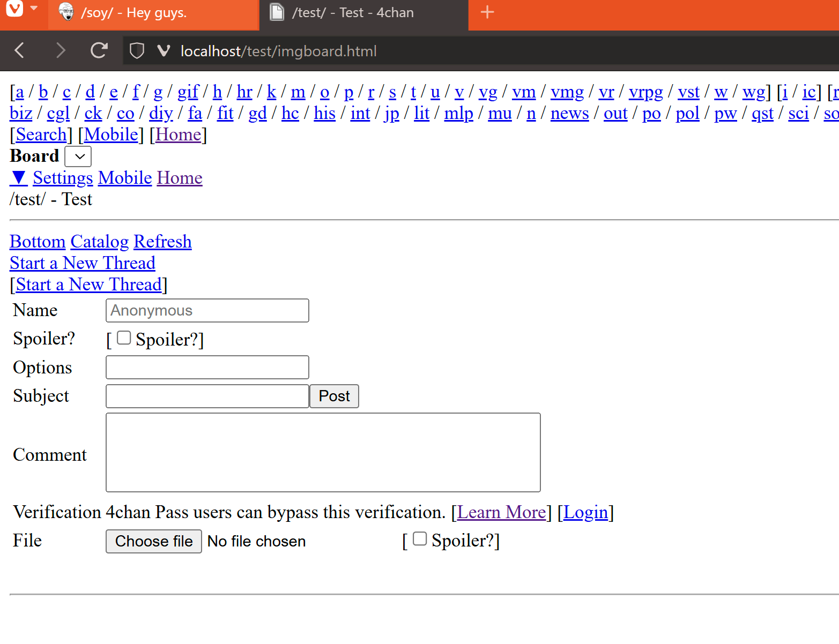This screenshot has width=839, height=644.
Task: Click the Vivaldi site info icon in the address bar
Action: [x=164, y=51]
